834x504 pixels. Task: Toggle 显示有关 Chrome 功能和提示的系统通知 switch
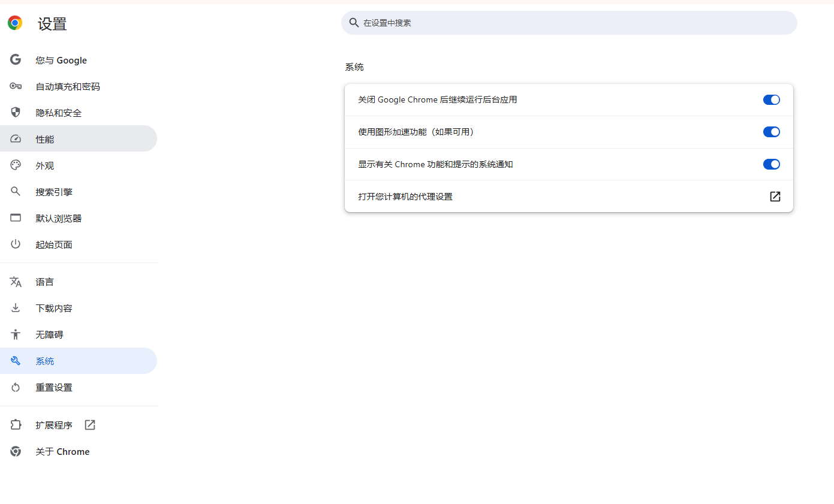tap(771, 164)
